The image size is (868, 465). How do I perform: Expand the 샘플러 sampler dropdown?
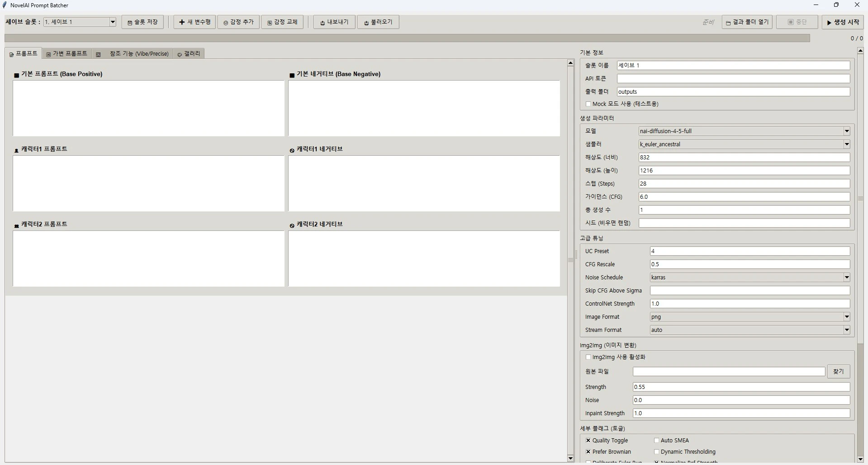(846, 144)
